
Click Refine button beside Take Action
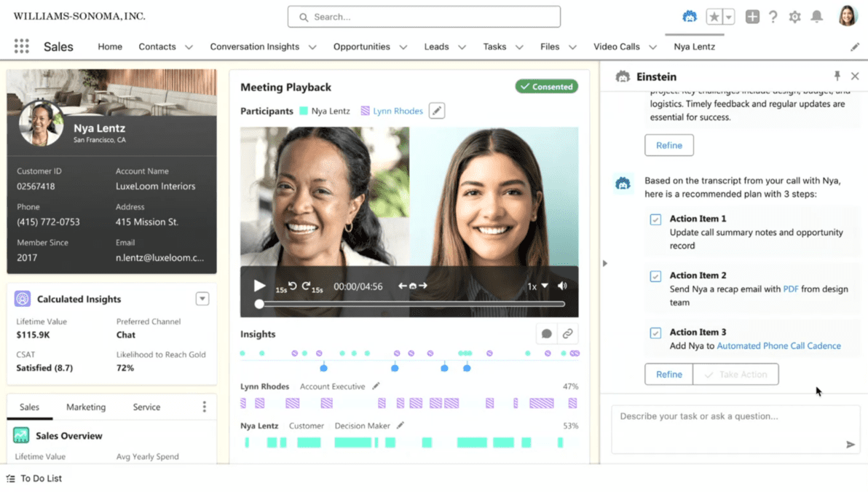[x=668, y=374]
